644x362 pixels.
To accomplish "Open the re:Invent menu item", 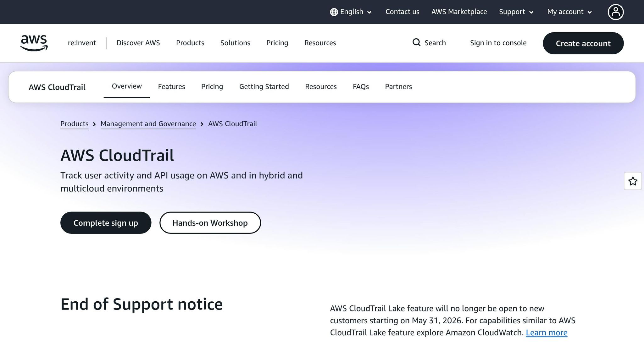I will [x=82, y=43].
